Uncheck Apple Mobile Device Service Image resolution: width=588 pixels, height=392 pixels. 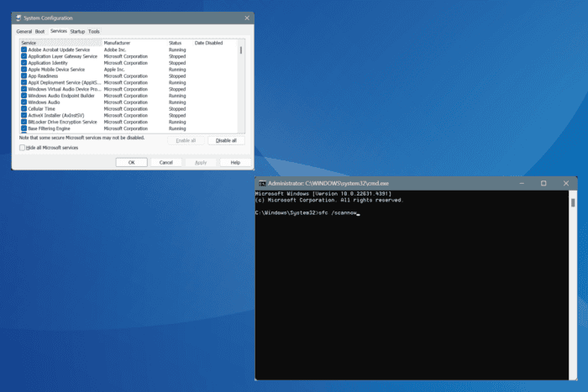tap(24, 70)
